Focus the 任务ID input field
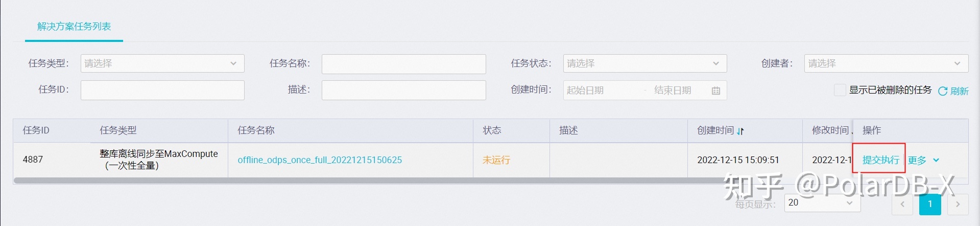 (x=162, y=90)
